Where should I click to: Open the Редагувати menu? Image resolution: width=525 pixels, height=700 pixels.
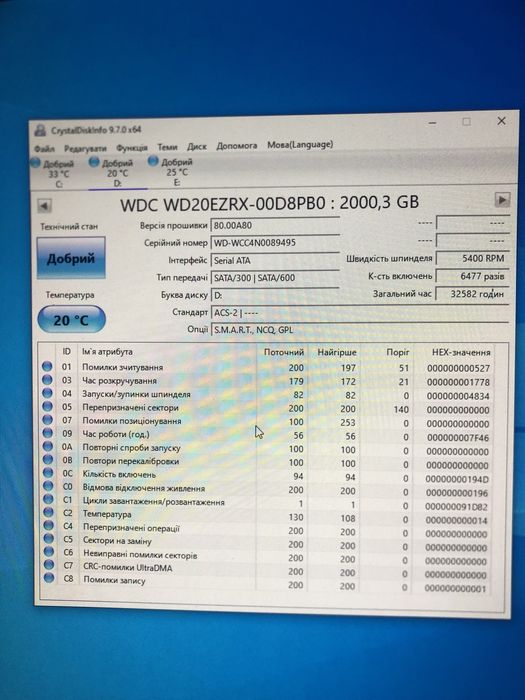click(85, 148)
